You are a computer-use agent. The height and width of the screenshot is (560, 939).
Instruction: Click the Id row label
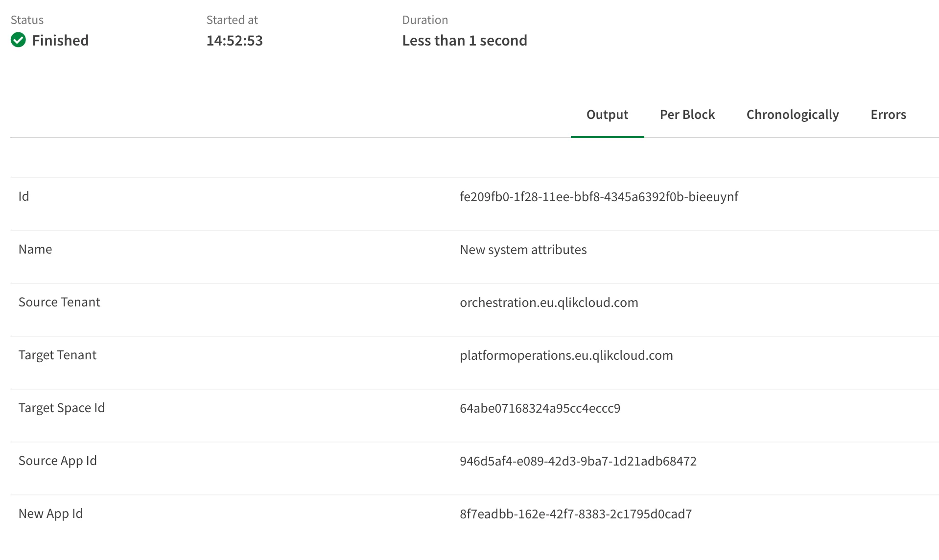tap(23, 197)
